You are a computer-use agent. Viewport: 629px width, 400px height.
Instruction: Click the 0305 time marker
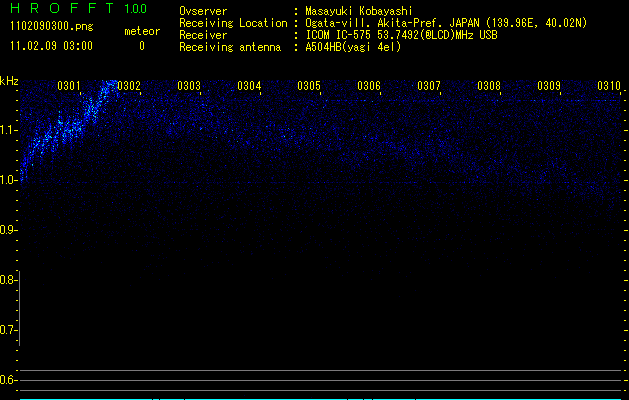point(309,86)
